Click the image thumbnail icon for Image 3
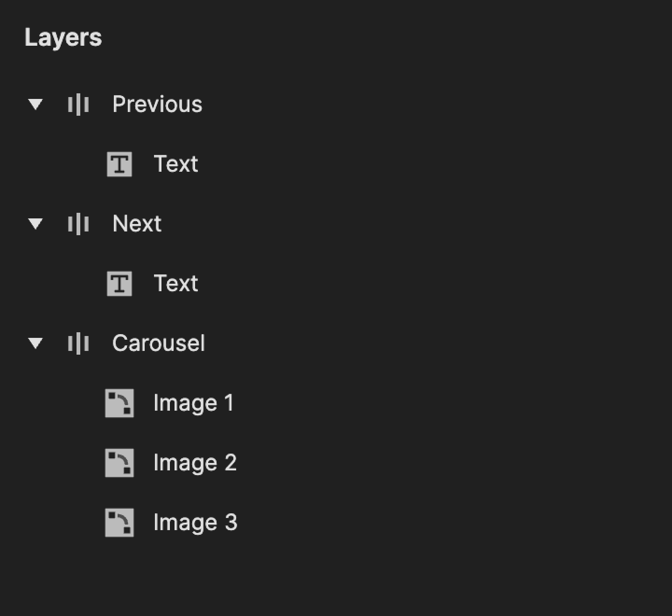The height and width of the screenshot is (616, 672). click(120, 522)
